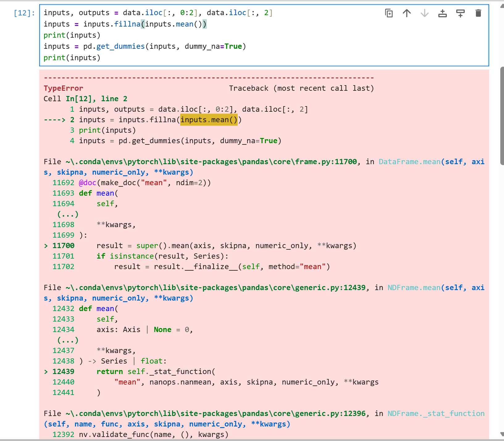Screen dimensions: 504x441
Task: Click the scrollbar down arrow
Action: pyautogui.click(x=502, y=435)
